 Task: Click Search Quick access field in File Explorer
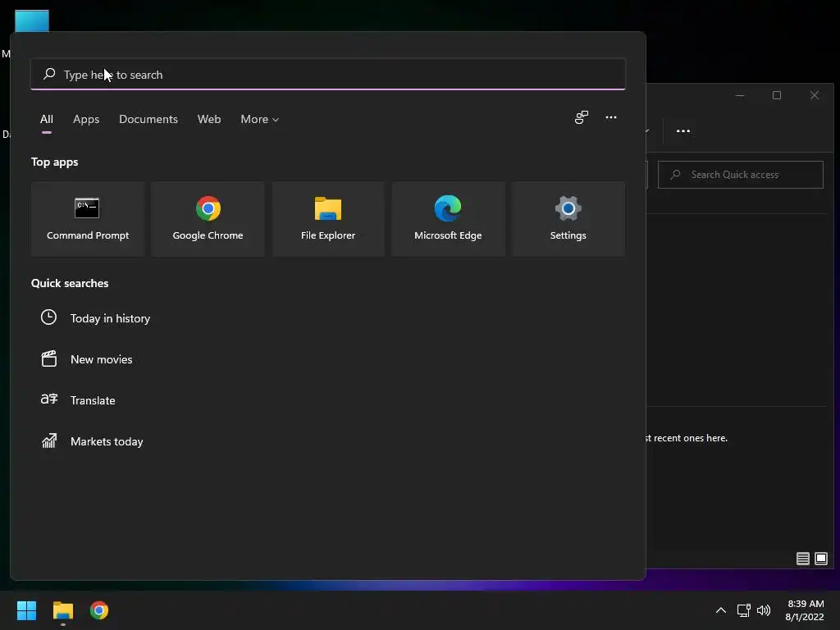coord(741,175)
